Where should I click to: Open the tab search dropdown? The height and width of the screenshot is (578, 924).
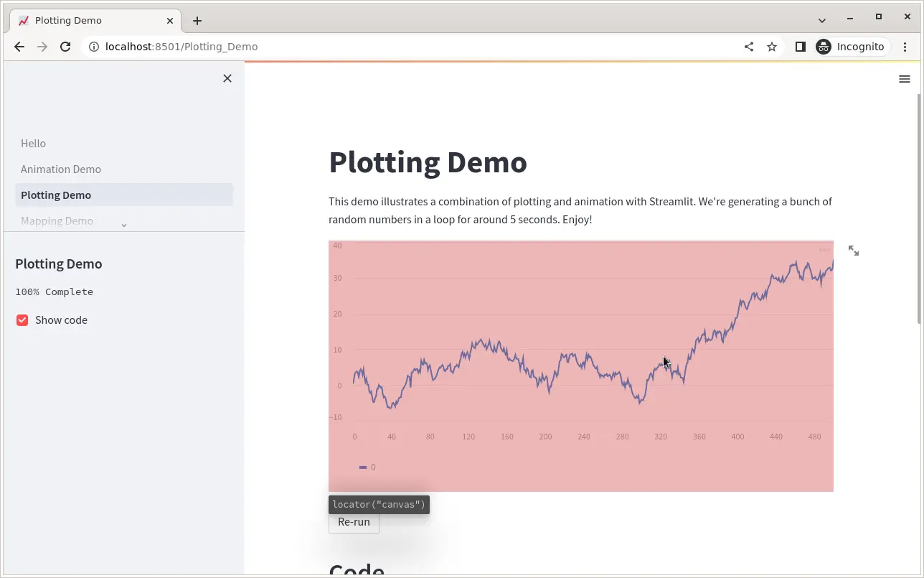click(822, 20)
